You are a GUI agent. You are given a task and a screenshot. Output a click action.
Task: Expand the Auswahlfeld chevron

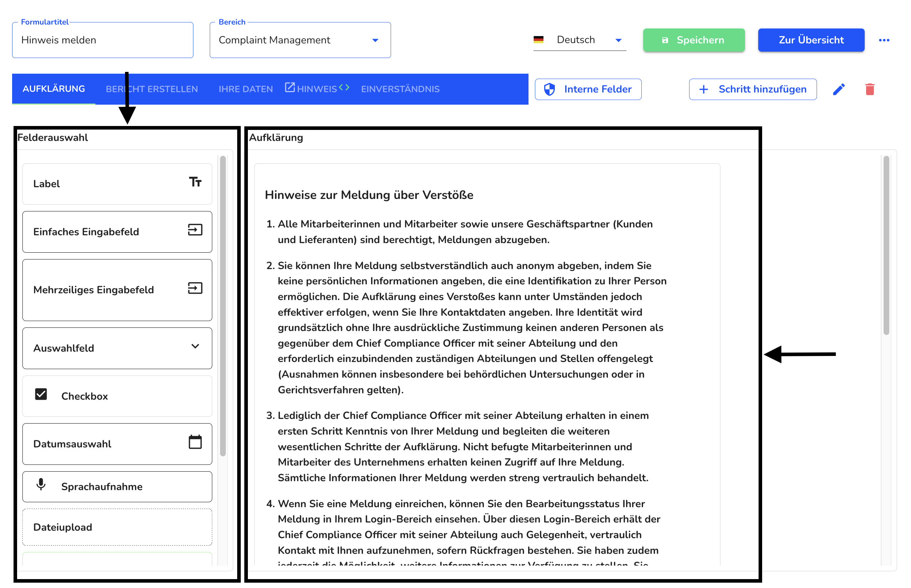[195, 346]
